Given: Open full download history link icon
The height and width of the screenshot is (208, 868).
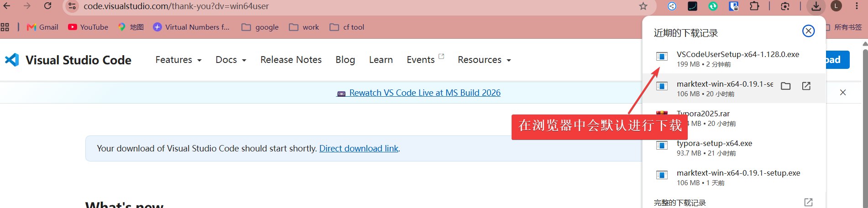Looking at the screenshot, I should [808, 202].
